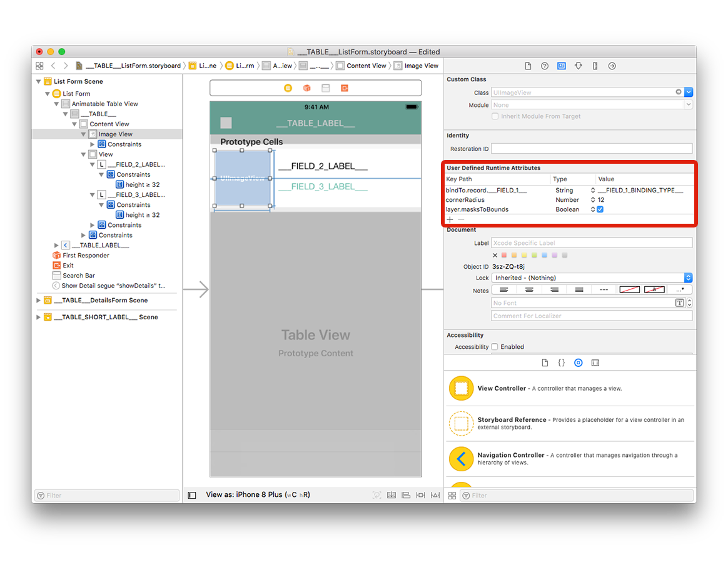This screenshot has height=575, width=728.
Task: Click the Restoration ID field
Action: (592, 149)
